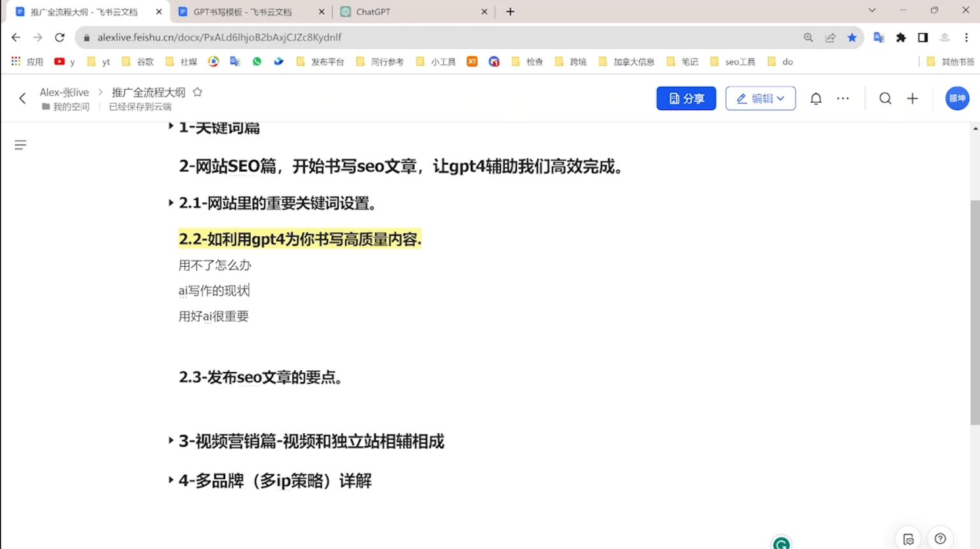
Task: Open the 我的空间 link
Action: [72, 106]
